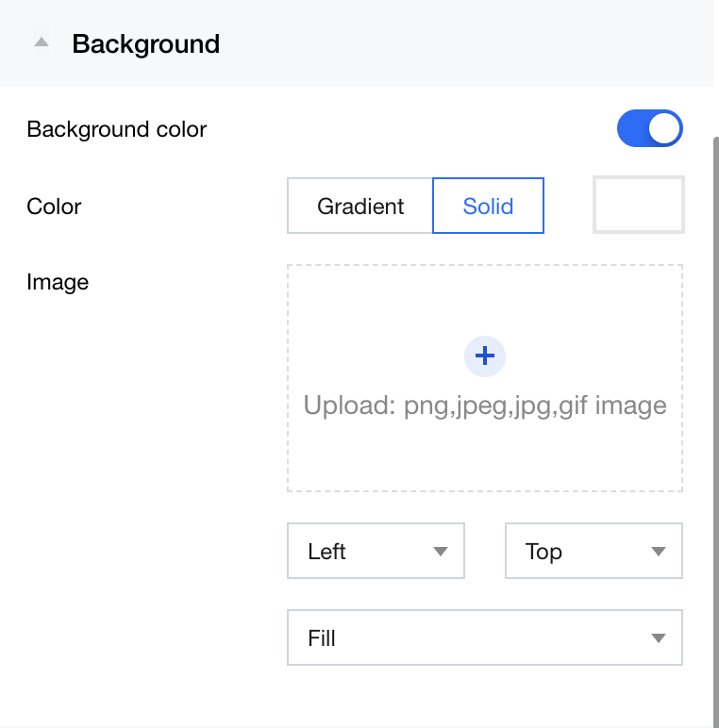The width and height of the screenshot is (719, 728).
Task: Click the dashed image upload area
Action: click(485, 453)
